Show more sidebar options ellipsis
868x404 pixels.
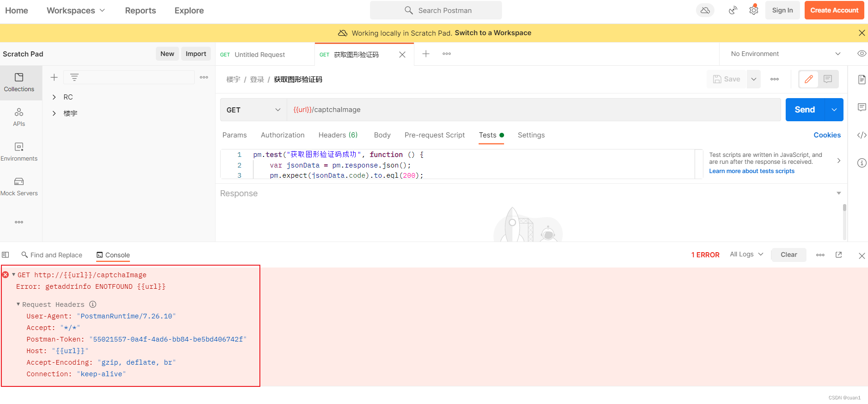tap(19, 222)
